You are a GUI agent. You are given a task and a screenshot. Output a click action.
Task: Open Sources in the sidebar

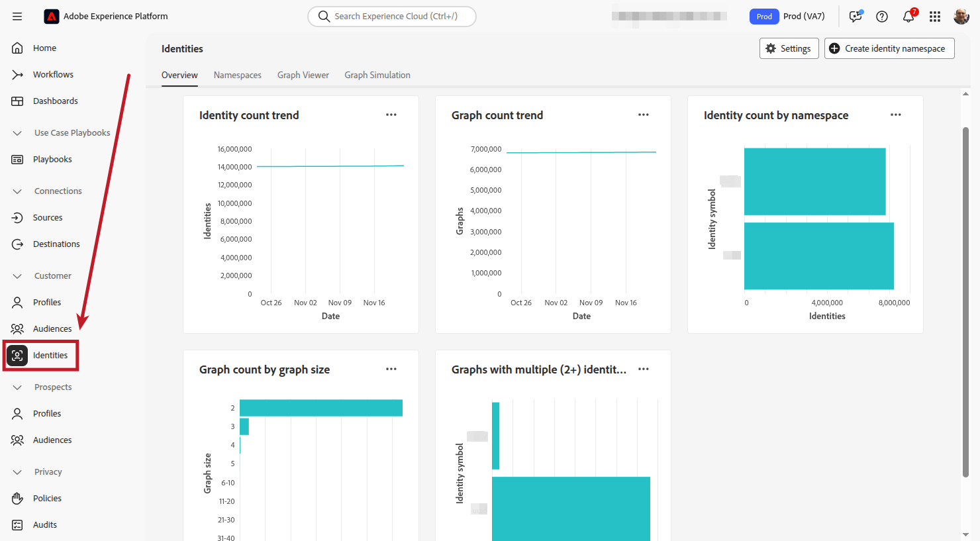pyautogui.click(x=48, y=218)
